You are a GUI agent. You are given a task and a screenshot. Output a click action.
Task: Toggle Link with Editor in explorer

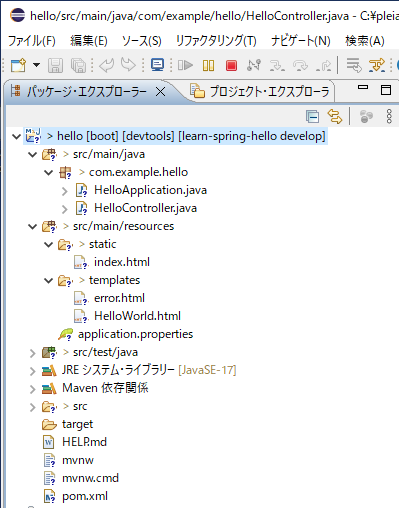(x=335, y=117)
